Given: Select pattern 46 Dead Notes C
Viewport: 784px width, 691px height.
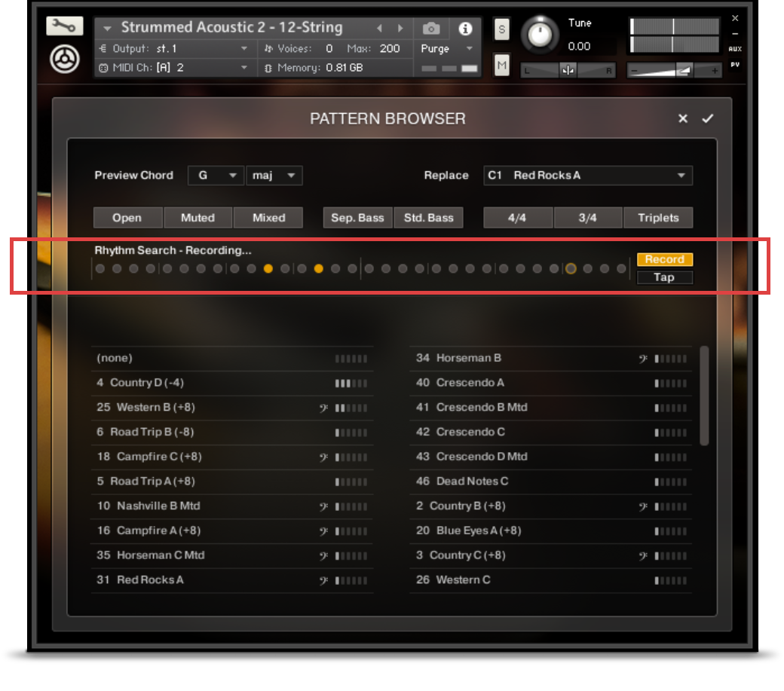Looking at the screenshot, I should point(551,482).
